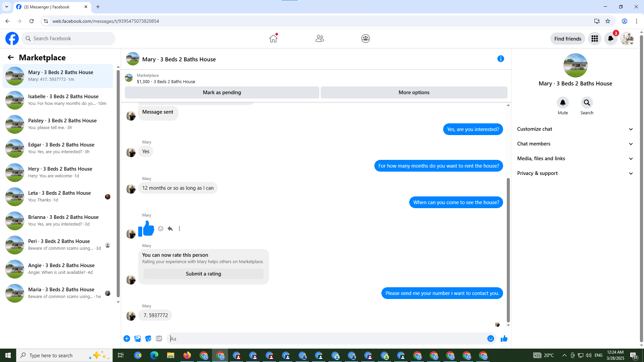Open Maria's 3 Beds 2 Baths House chat
The image size is (644, 362).
click(x=58, y=293)
